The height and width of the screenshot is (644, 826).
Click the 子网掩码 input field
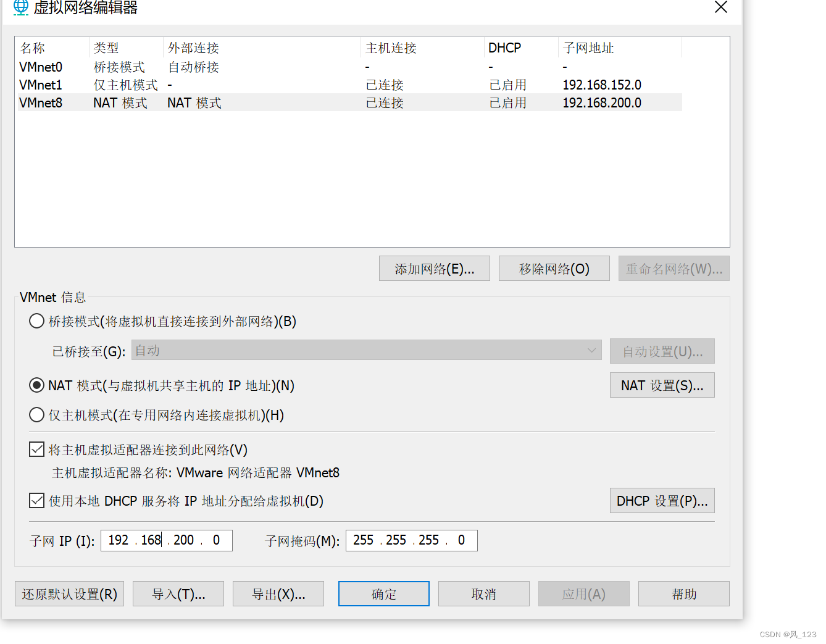tap(412, 540)
